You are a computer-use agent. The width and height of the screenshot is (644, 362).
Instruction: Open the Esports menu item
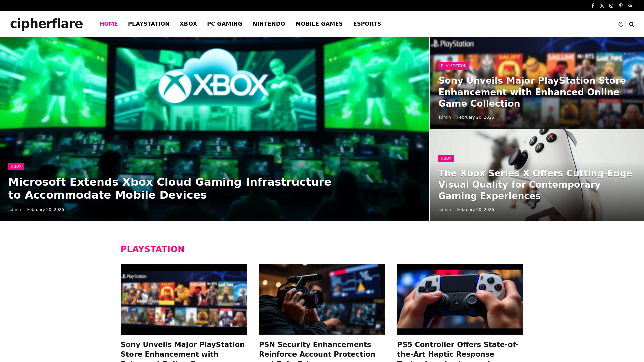pyautogui.click(x=367, y=24)
